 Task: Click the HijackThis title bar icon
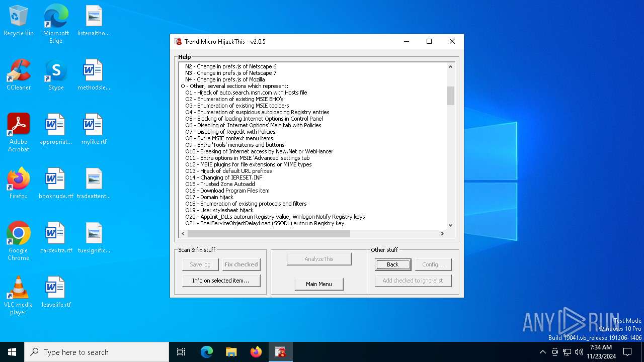pyautogui.click(x=178, y=42)
